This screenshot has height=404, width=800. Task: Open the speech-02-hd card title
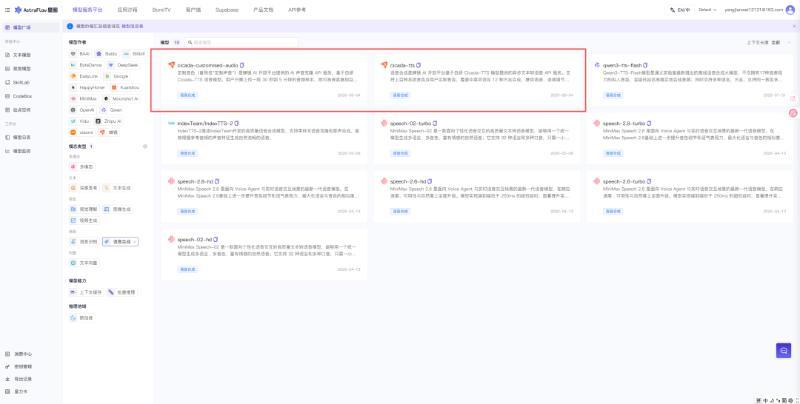coord(194,239)
